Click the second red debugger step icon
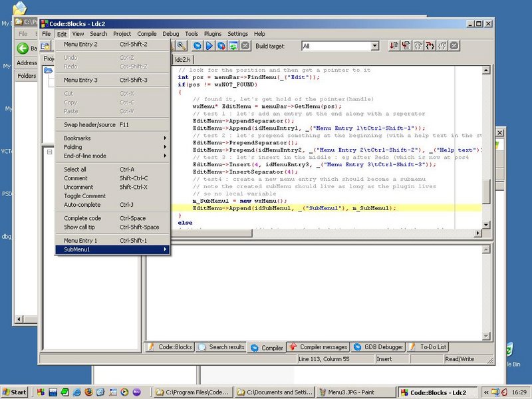 coord(406,45)
